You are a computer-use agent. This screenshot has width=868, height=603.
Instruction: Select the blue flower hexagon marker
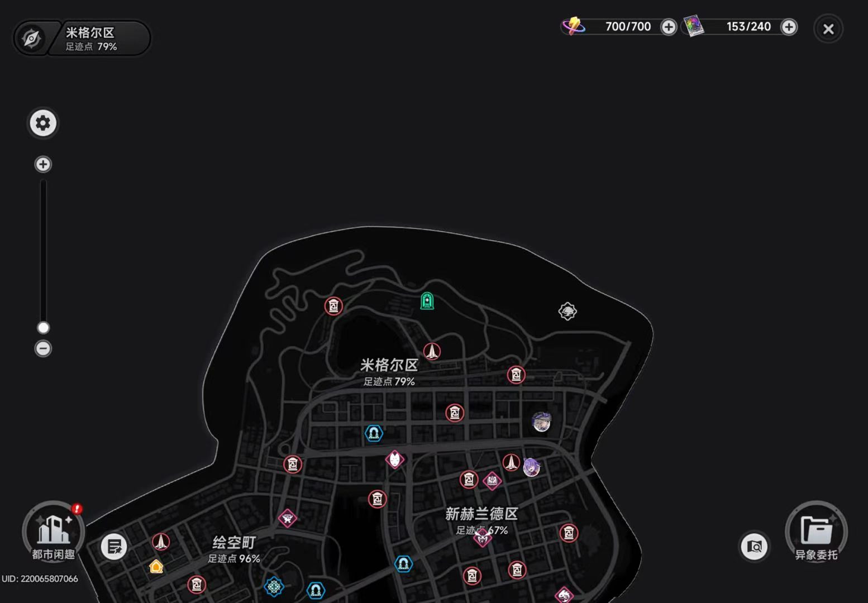pyautogui.click(x=274, y=587)
